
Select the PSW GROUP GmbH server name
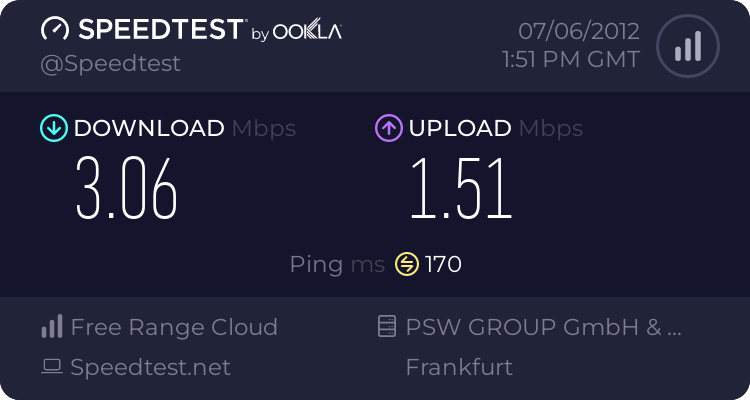pyautogui.click(x=543, y=327)
